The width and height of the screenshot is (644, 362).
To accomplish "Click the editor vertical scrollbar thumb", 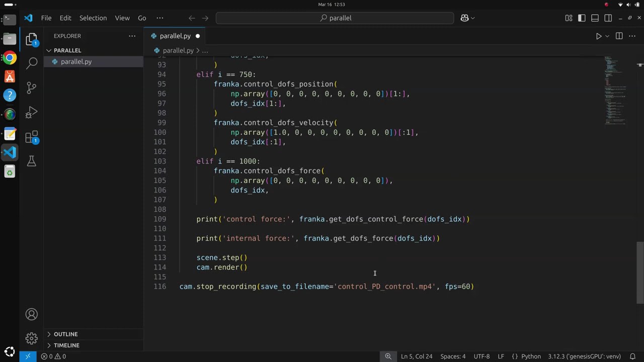I will 640,273.
